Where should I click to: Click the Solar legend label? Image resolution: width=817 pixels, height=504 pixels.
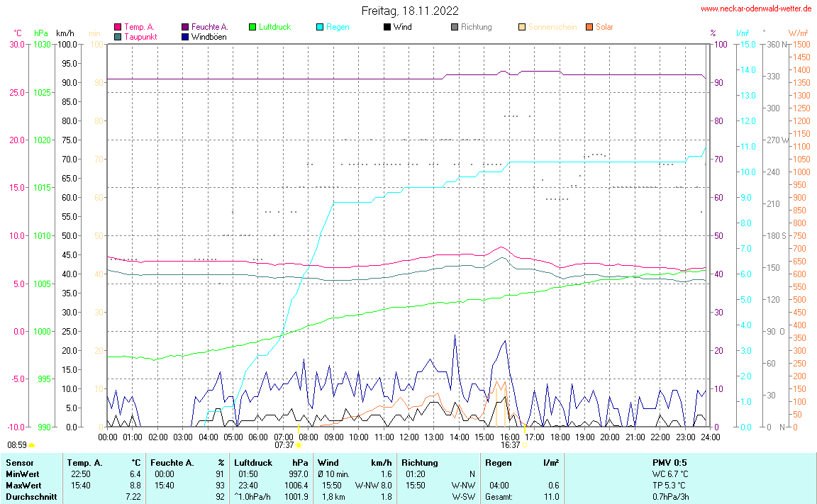pos(604,27)
